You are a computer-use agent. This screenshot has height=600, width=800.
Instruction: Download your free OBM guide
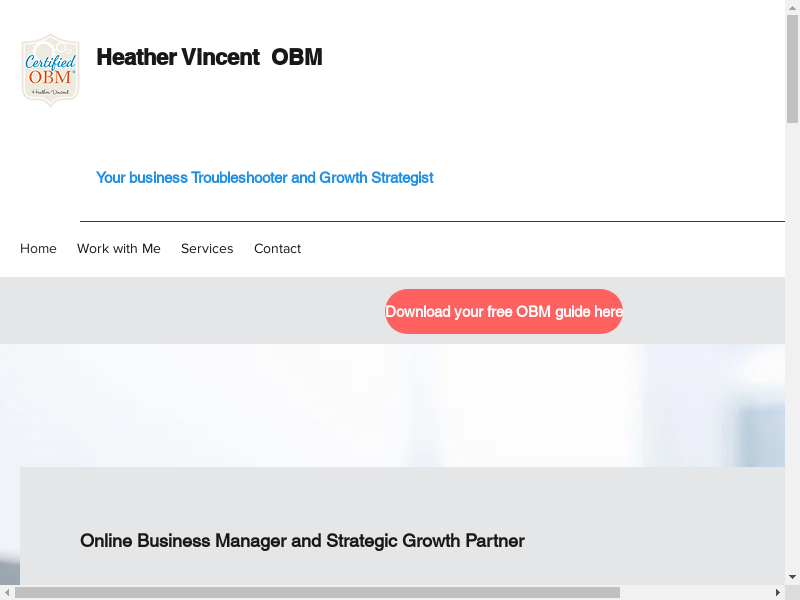tap(503, 312)
